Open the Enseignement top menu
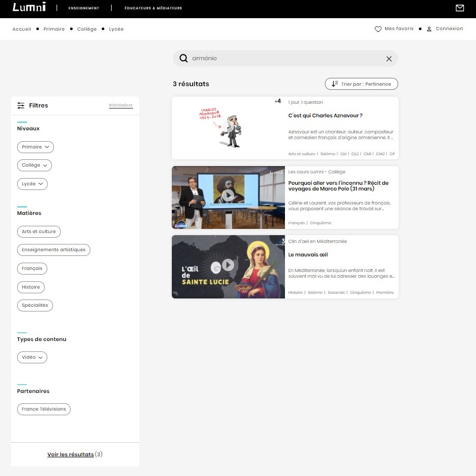Screen dimensions: 476x476 (x=84, y=8)
